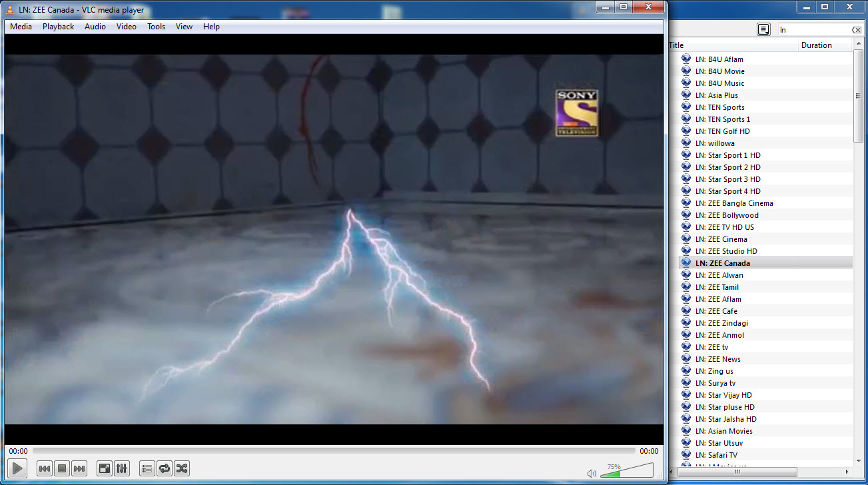Select LN: ZEE Tamil entry
868x485 pixels.
[718, 287]
